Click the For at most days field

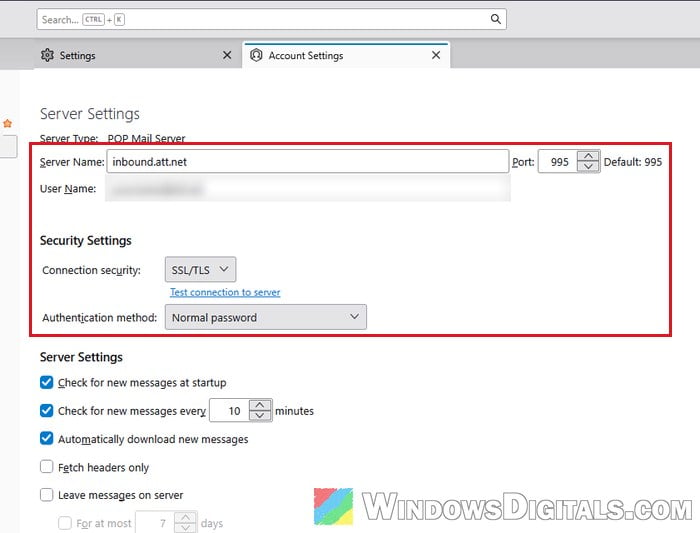[x=155, y=522]
